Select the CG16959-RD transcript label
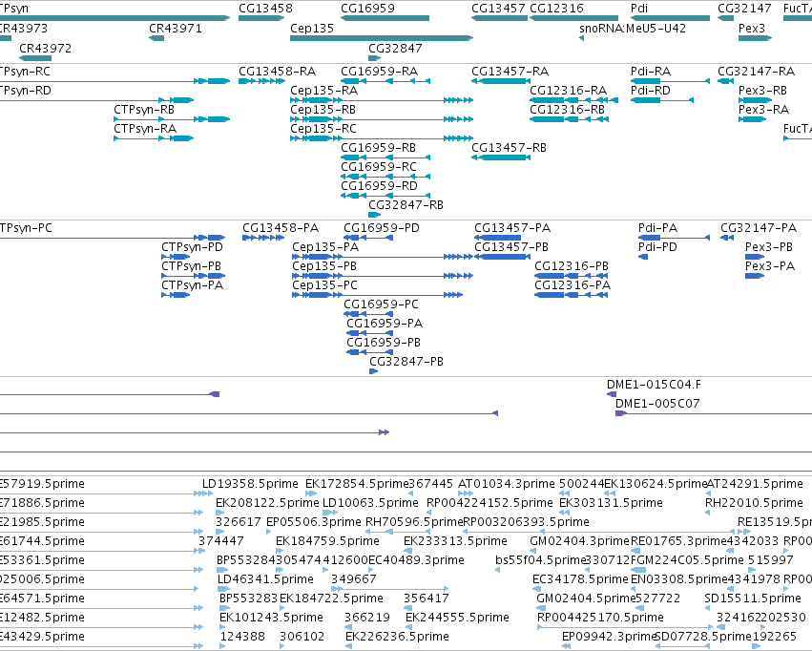This screenshot has width=812, height=651. coord(379,186)
